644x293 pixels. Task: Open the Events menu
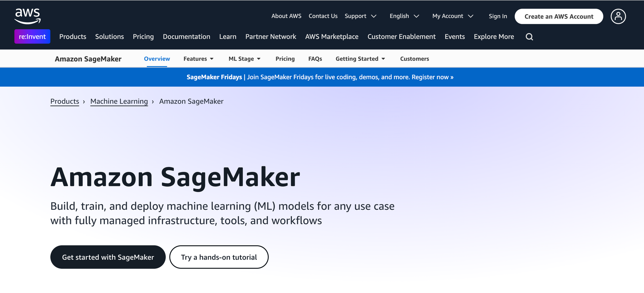point(455,37)
